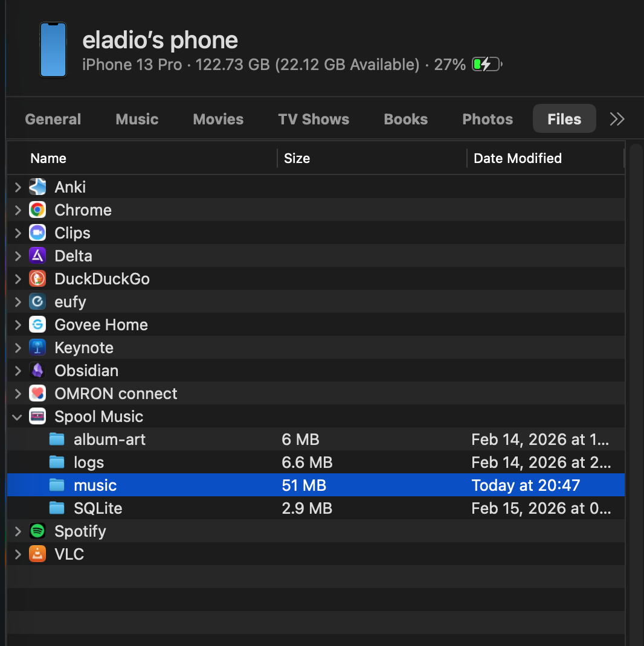The image size is (644, 646).
Task: Click the '6 MB' album-art size value
Action: [x=300, y=440]
